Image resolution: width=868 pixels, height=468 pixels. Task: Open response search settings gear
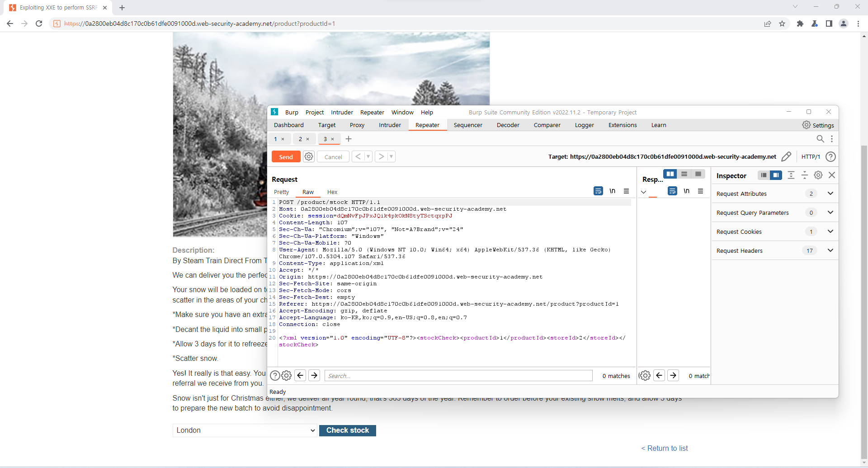pyautogui.click(x=645, y=376)
